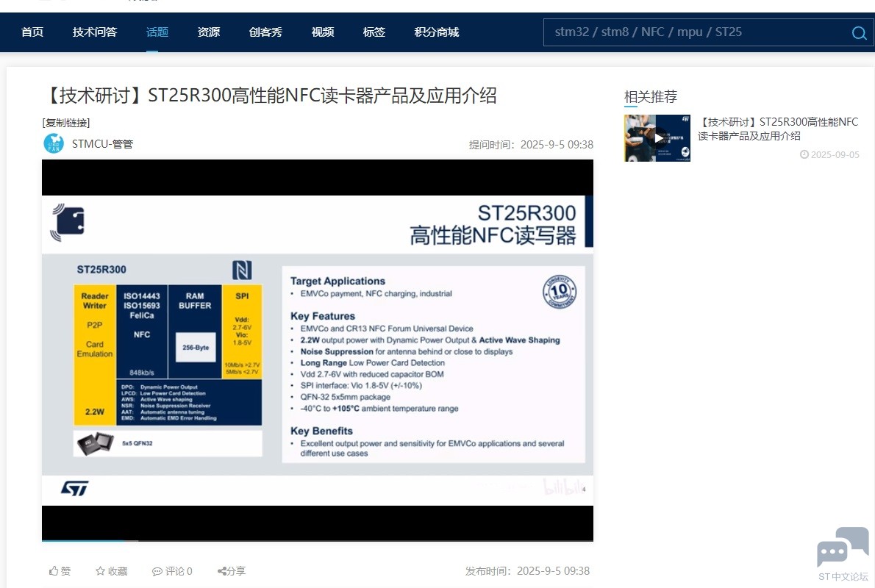Click the 发布时间 2025-9-5 09:38 text

[x=527, y=570]
